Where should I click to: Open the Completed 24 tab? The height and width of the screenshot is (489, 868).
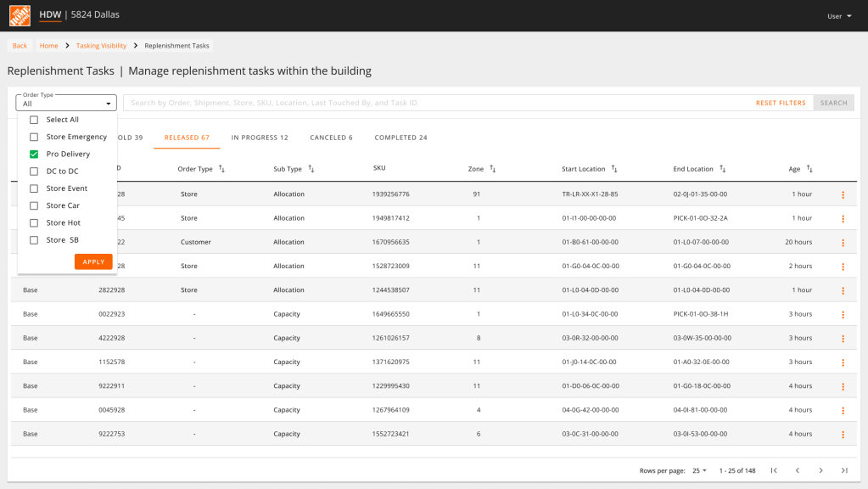point(400,138)
